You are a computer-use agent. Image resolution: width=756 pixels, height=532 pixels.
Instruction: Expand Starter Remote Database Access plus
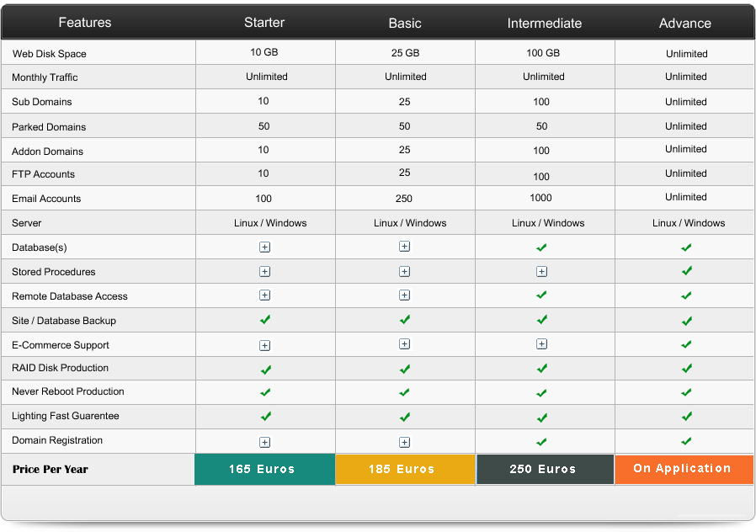(x=264, y=295)
